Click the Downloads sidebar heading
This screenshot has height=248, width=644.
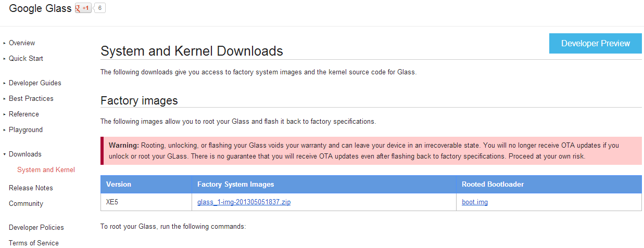pos(25,154)
